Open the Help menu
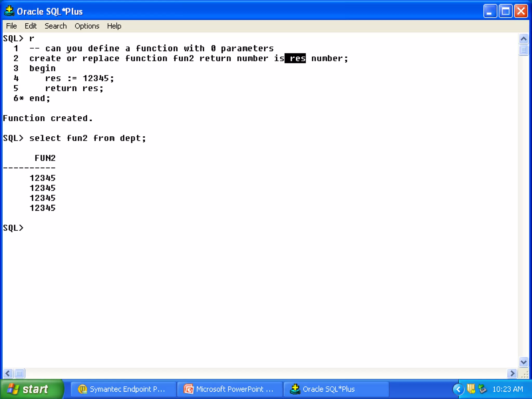 pos(114,26)
